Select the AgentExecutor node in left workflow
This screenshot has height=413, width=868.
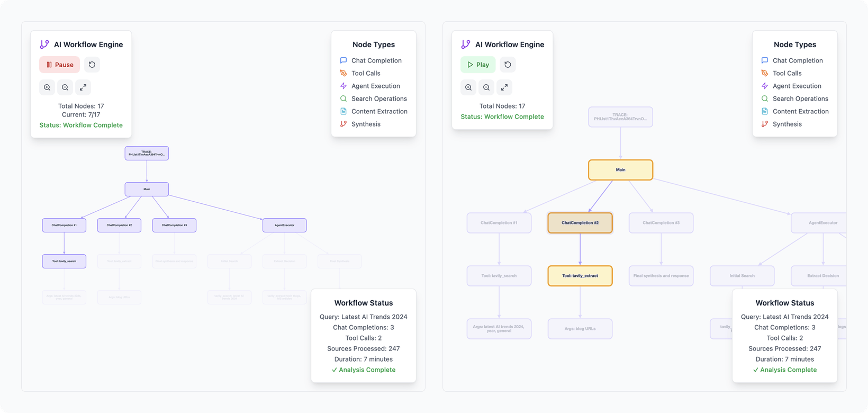point(284,225)
